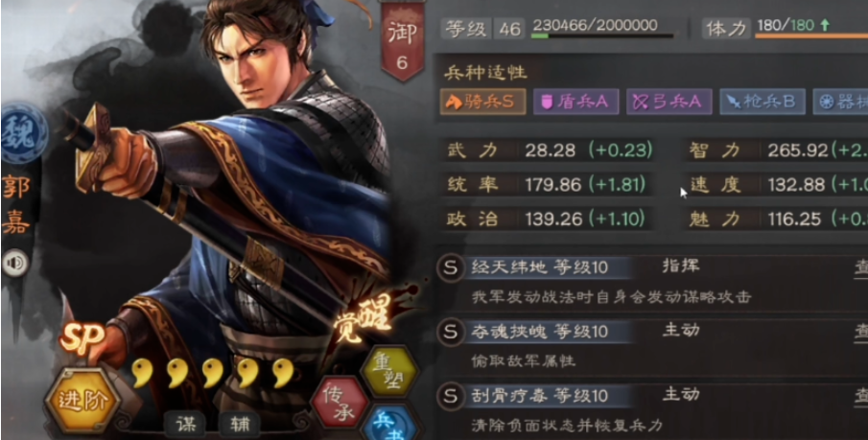
Task: Select the 重塑 yellow hexagon icon
Action: click(x=389, y=373)
